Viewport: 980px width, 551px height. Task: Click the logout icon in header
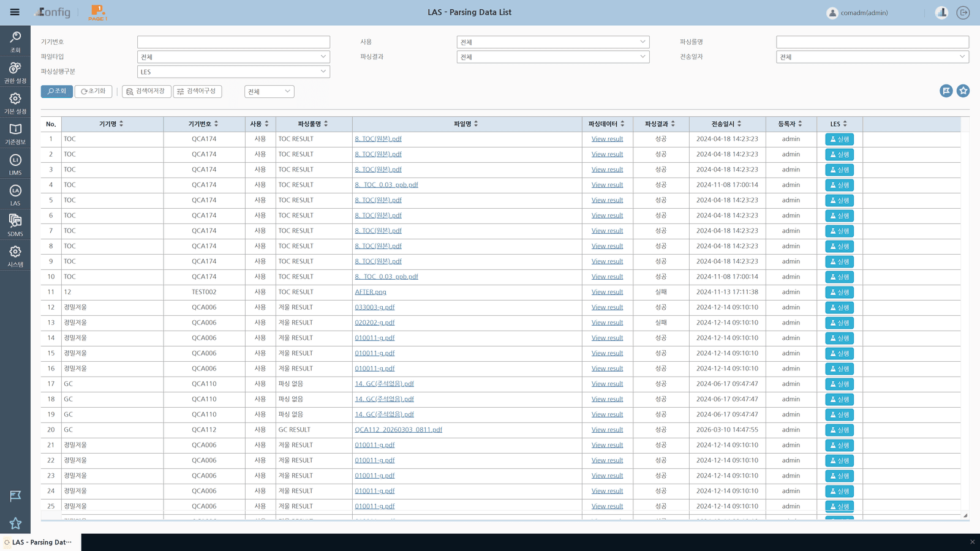(x=963, y=12)
